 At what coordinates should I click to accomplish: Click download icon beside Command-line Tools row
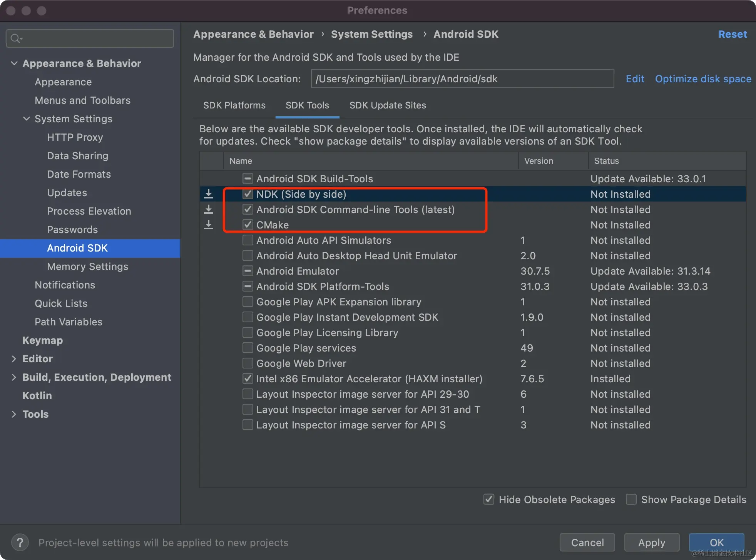[x=209, y=209]
